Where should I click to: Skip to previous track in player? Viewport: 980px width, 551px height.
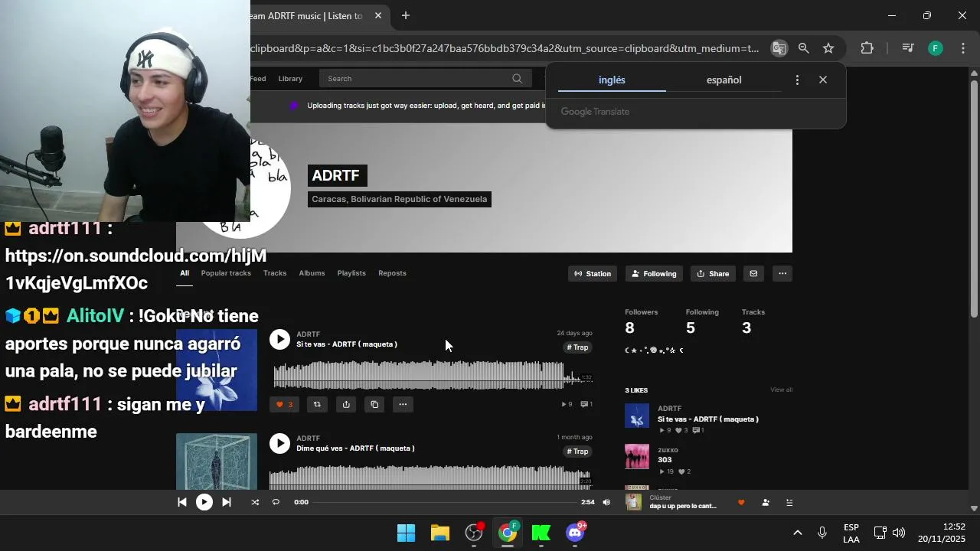(x=182, y=502)
